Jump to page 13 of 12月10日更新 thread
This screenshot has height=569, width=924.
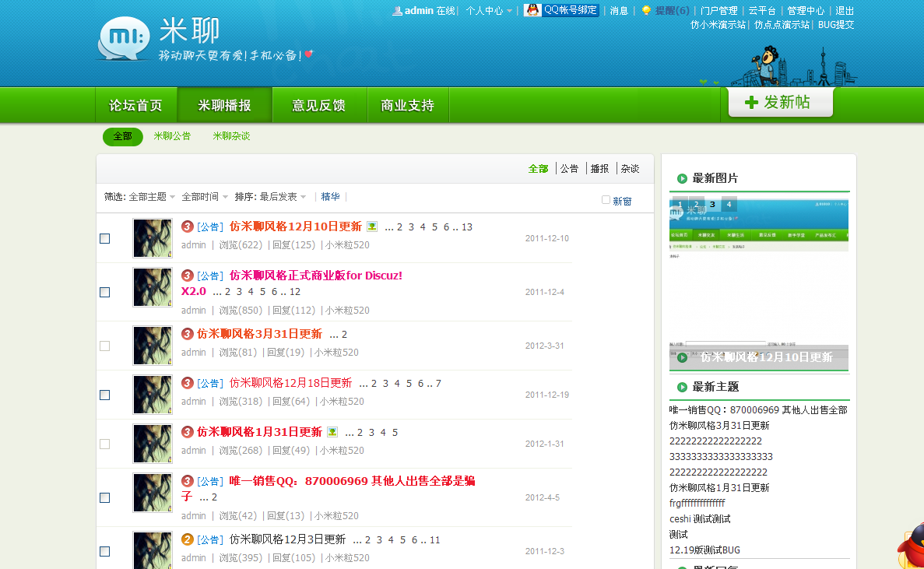467,227
